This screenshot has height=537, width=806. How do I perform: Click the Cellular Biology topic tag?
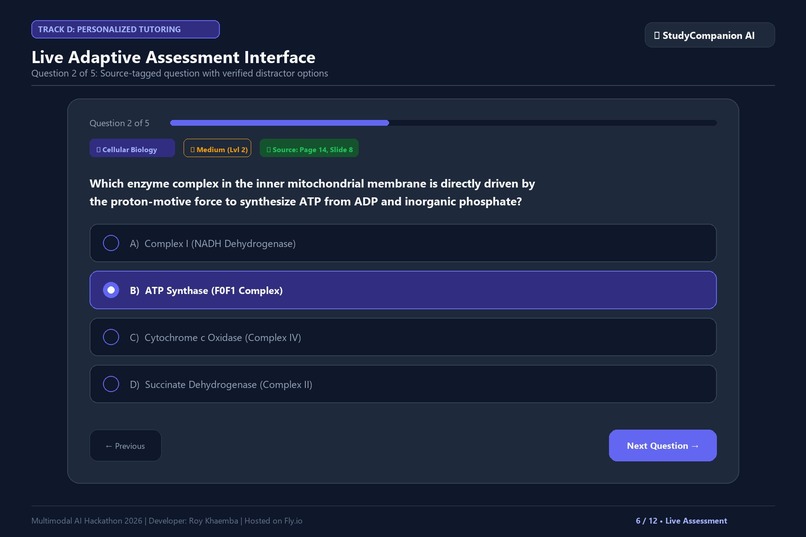point(132,149)
